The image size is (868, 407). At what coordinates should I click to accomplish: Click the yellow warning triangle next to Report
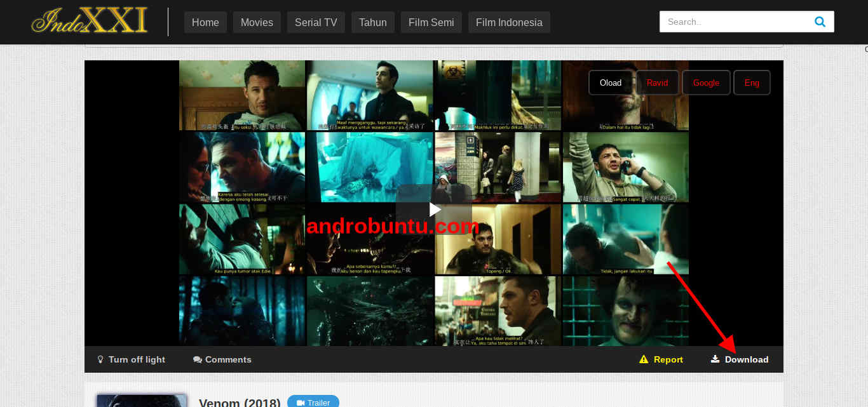[x=644, y=359]
